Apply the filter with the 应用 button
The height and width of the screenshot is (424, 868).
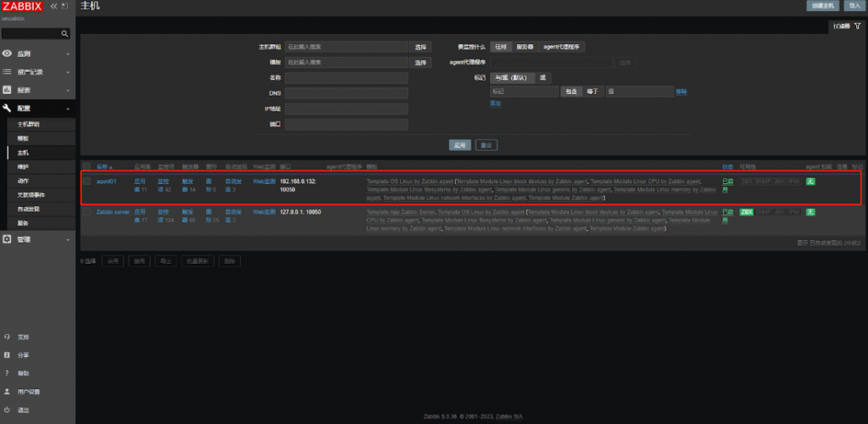coord(460,145)
